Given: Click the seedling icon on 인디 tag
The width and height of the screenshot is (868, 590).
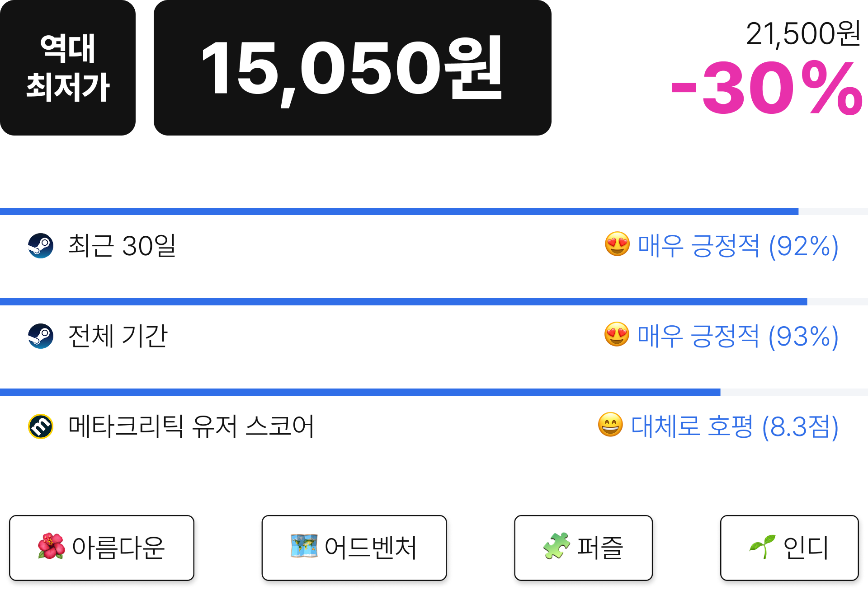Looking at the screenshot, I should click(762, 547).
